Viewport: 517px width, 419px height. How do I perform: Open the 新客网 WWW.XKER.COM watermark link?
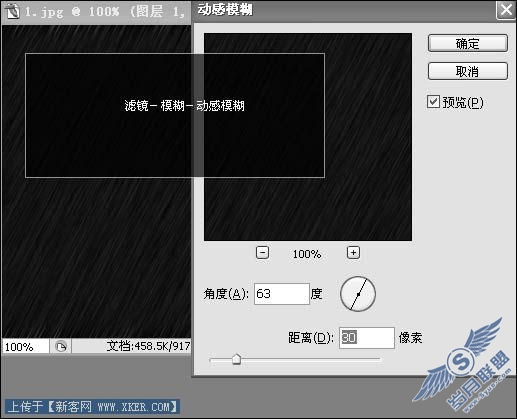pos(92,407)
